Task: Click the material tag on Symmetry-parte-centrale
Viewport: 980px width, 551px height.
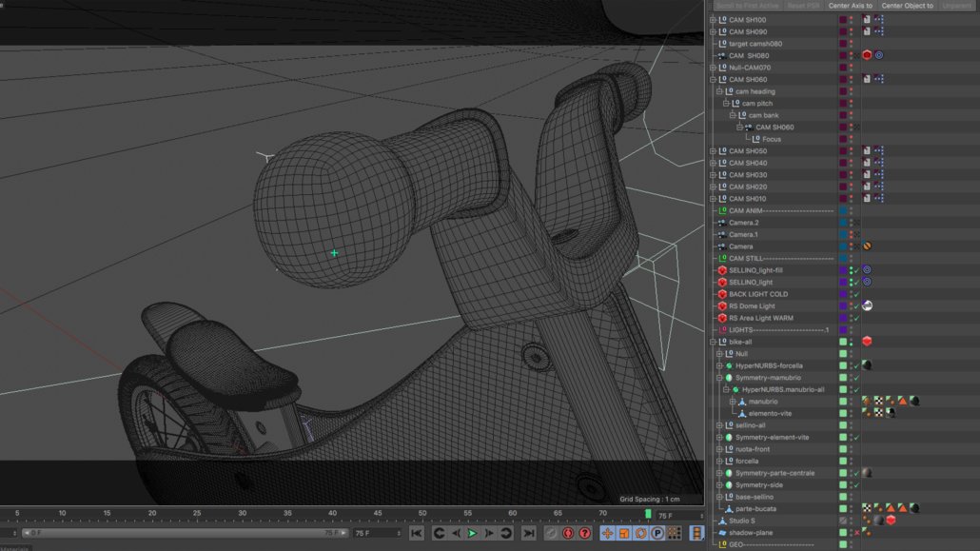Action: (x=867, y=472)
